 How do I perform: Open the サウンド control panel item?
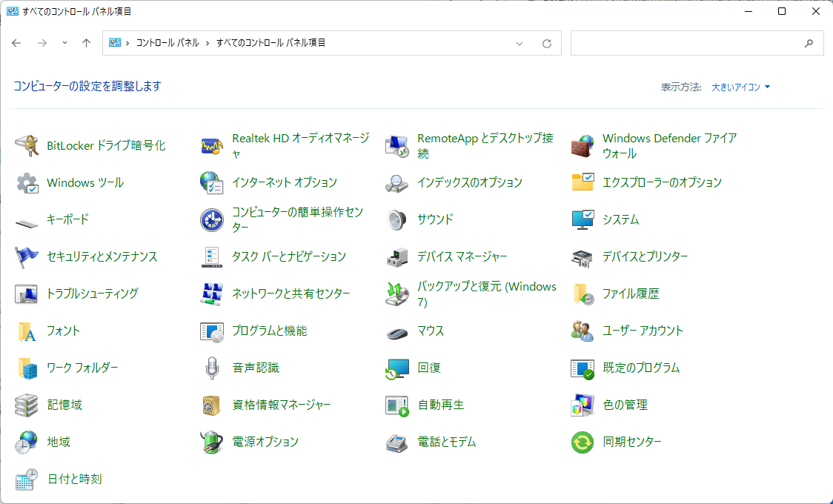(434, 219)
